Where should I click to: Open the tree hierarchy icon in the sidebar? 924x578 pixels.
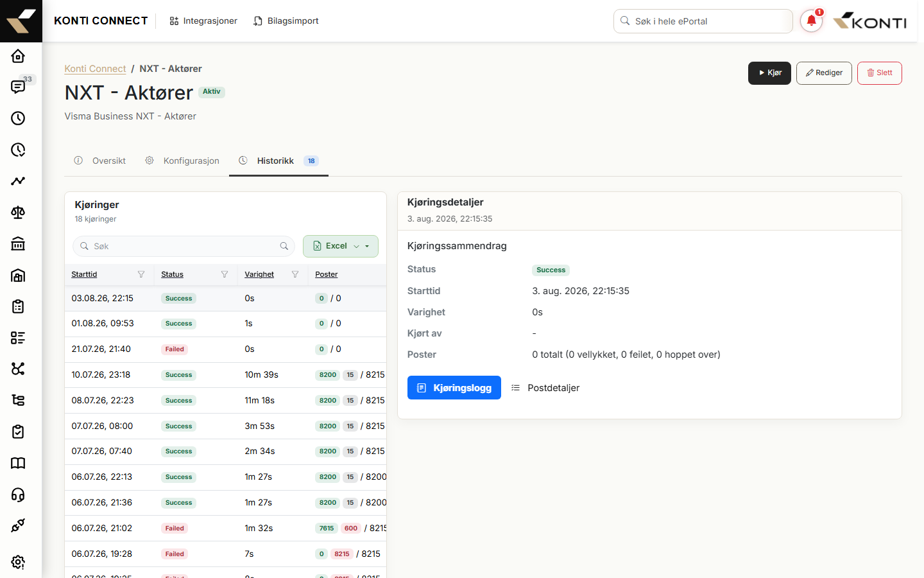click(18, 400)
